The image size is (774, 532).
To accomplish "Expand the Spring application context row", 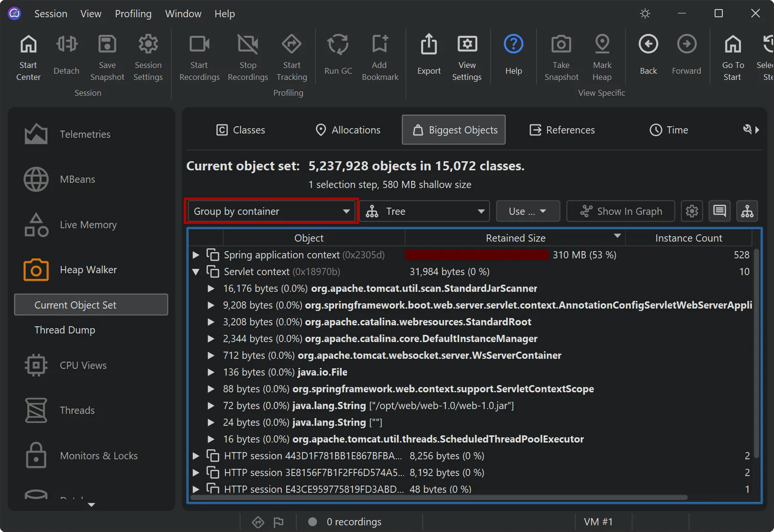I will click(196, 255).
